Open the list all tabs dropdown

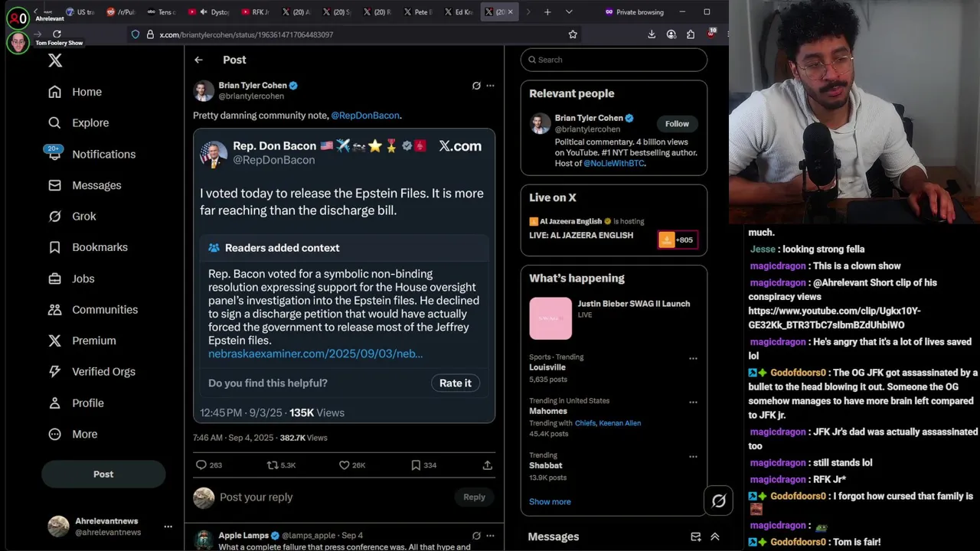pyautogui.click(x=569, y=12)
